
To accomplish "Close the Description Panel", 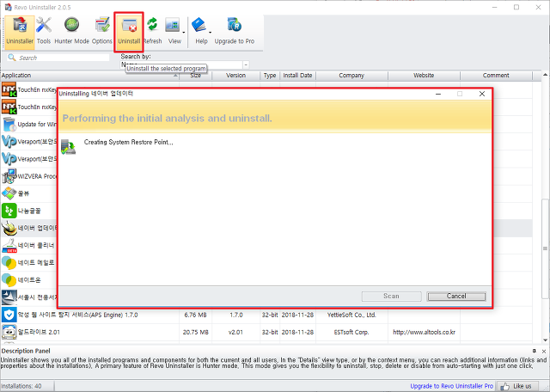I will 544,351.
